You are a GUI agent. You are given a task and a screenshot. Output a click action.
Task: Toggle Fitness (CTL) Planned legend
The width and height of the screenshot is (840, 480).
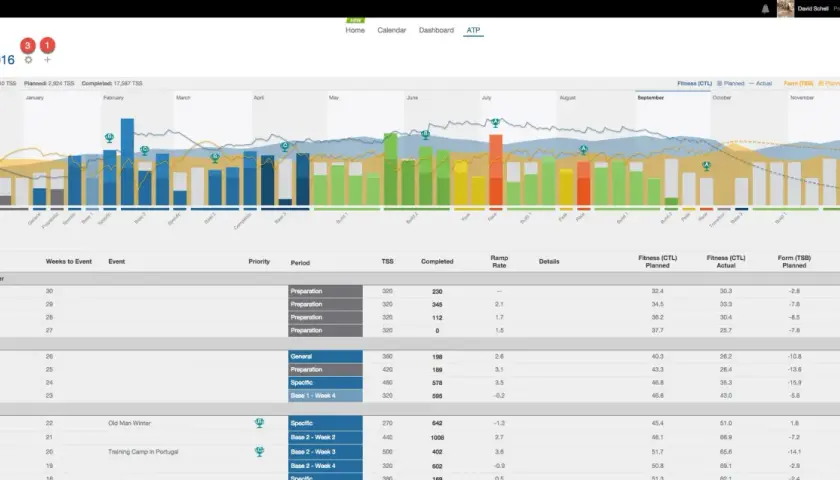[x=731, y=84]
